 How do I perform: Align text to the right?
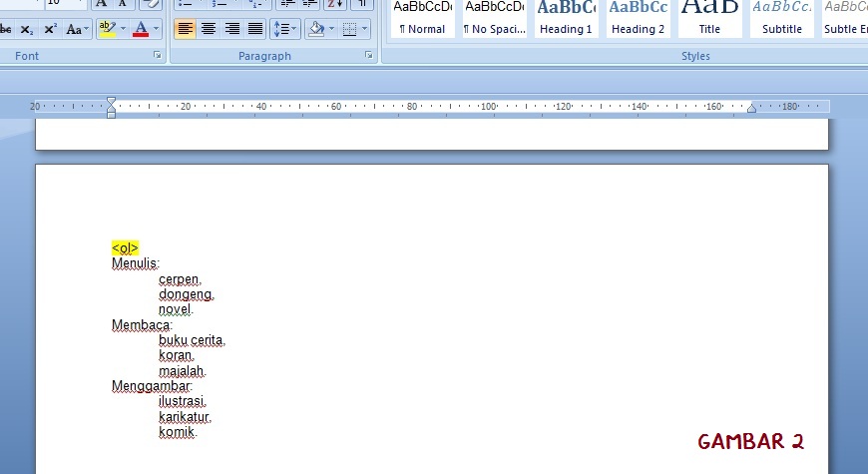point(232,29)
